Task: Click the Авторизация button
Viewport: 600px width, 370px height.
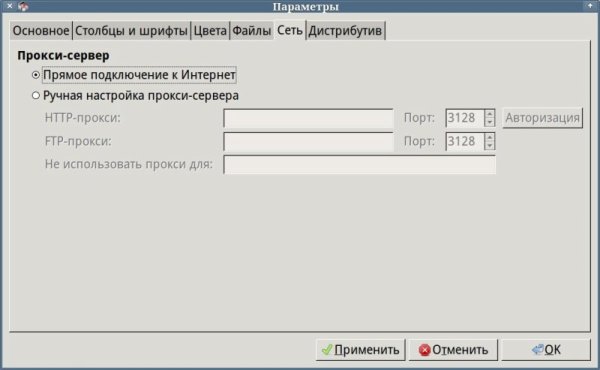Action: (x=542, y=118)
